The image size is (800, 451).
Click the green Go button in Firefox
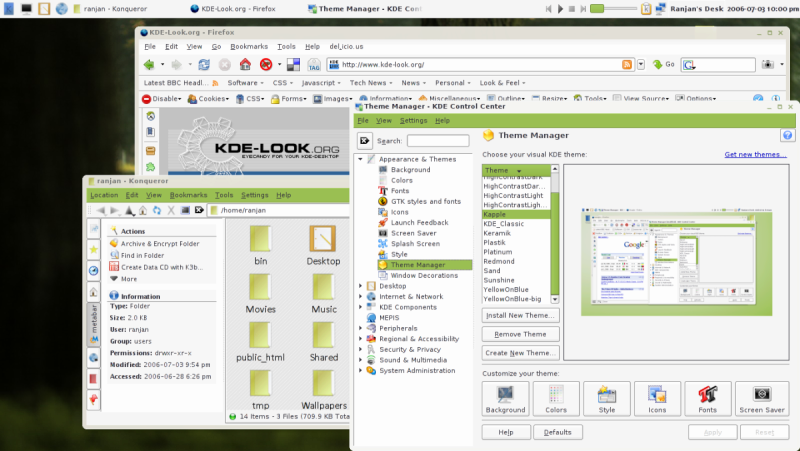(664, 64)
